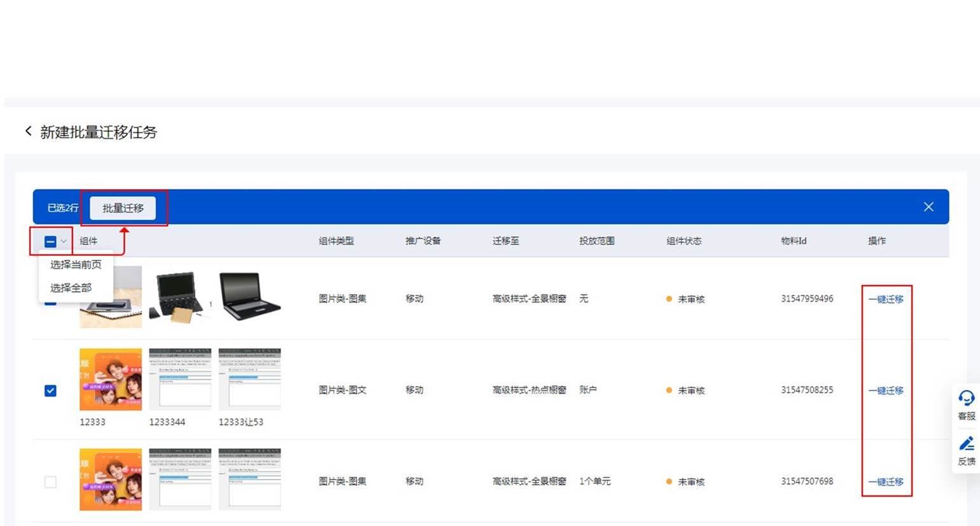Open the laptop with box thumbnail

(179, 297)
